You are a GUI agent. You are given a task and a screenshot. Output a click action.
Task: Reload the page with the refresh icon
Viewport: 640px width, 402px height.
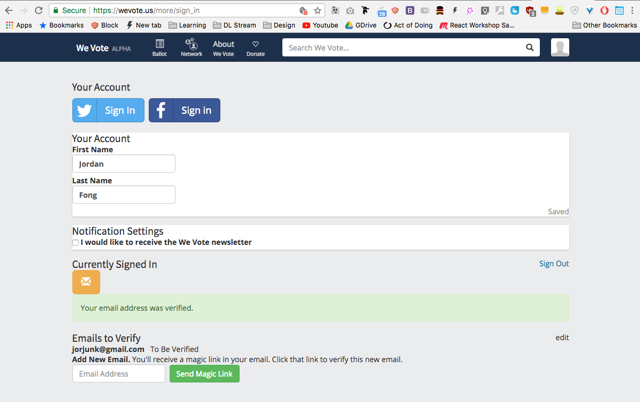pyautogui.click(x=38, y=10)
